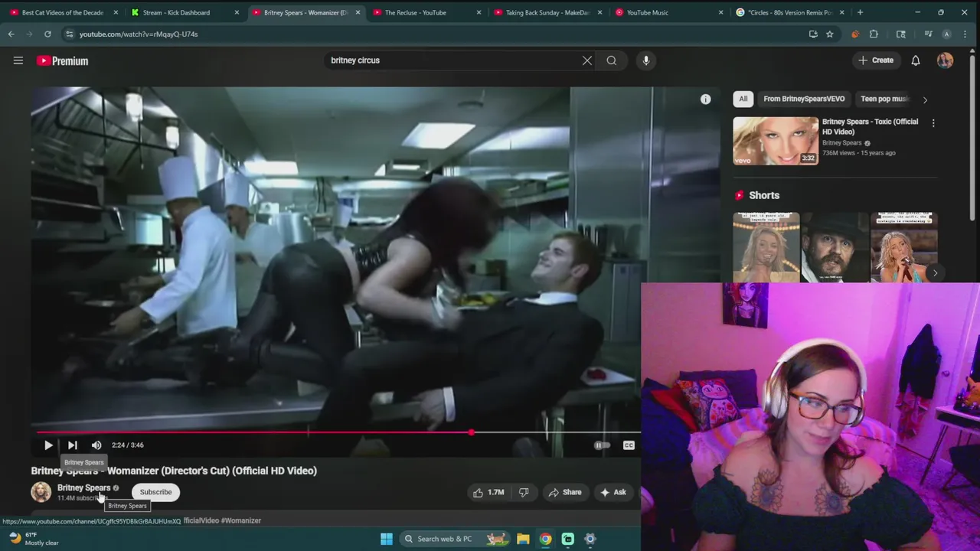
Task: Open the tab search icon
Action: point(901,34)
